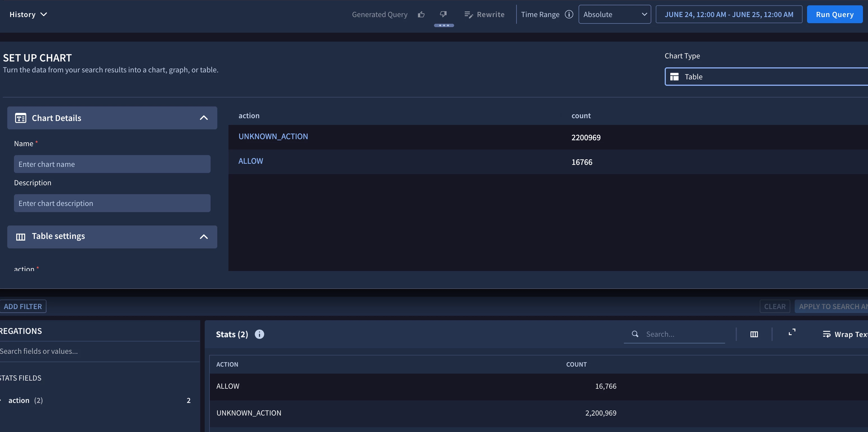The width and height of the screenshot is (868, 432).
Task: Focus the Enter chart name field
Action: click(112, 164)
